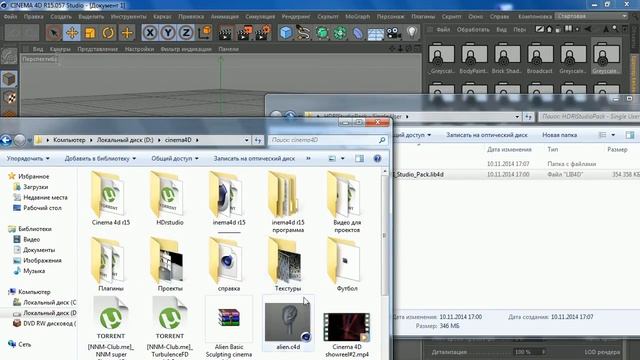Viewport: 640px width, 360px height.
Task: Select the Alien Basic Sculpting archive file
Action: pos(229,327)
